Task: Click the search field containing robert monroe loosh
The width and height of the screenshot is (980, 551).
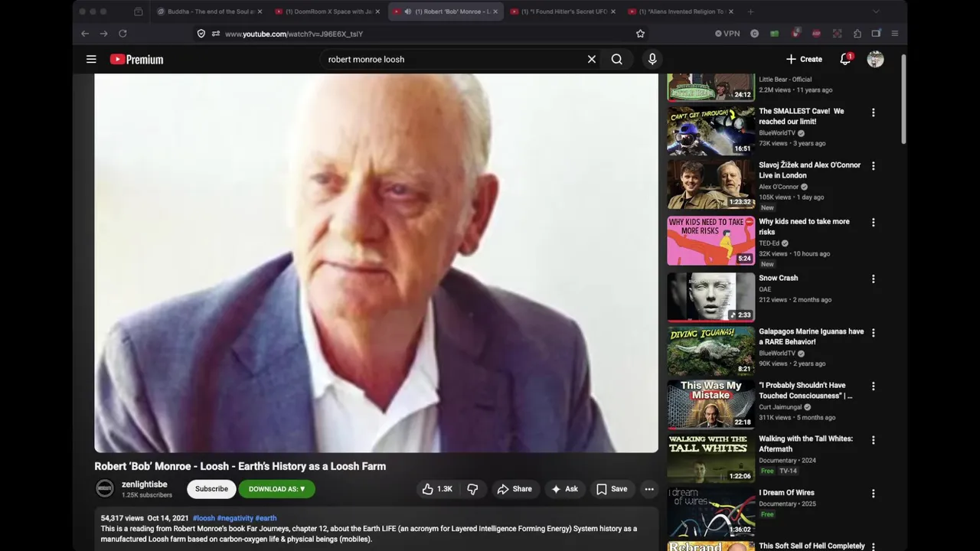Action: (452, 59)
